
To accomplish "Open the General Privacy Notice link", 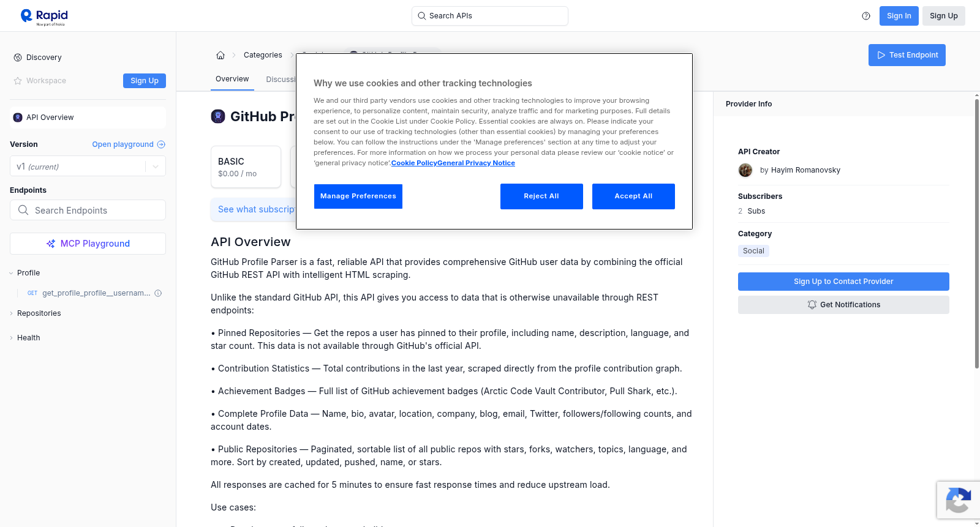I will click(x=476, y=163).
